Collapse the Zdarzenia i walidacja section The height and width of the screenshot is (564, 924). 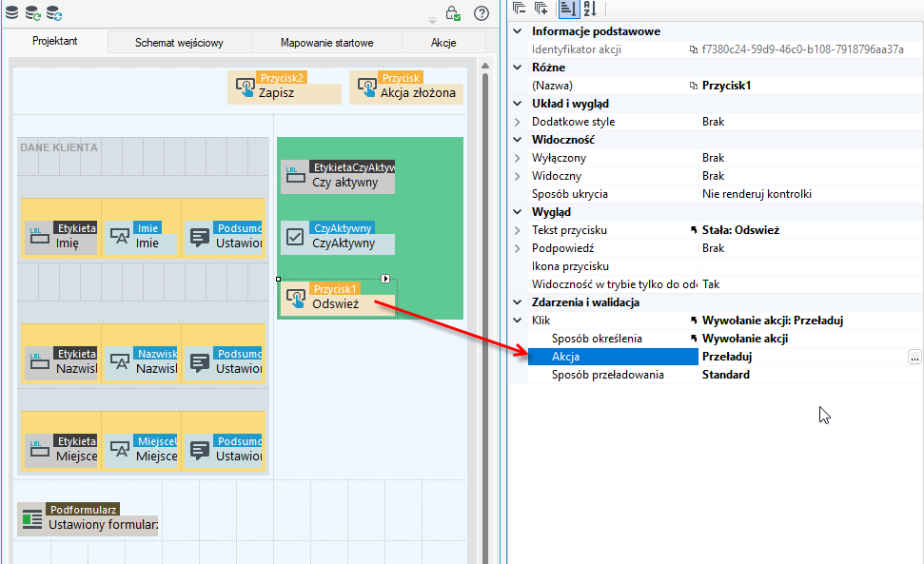(x=518, y=302)
